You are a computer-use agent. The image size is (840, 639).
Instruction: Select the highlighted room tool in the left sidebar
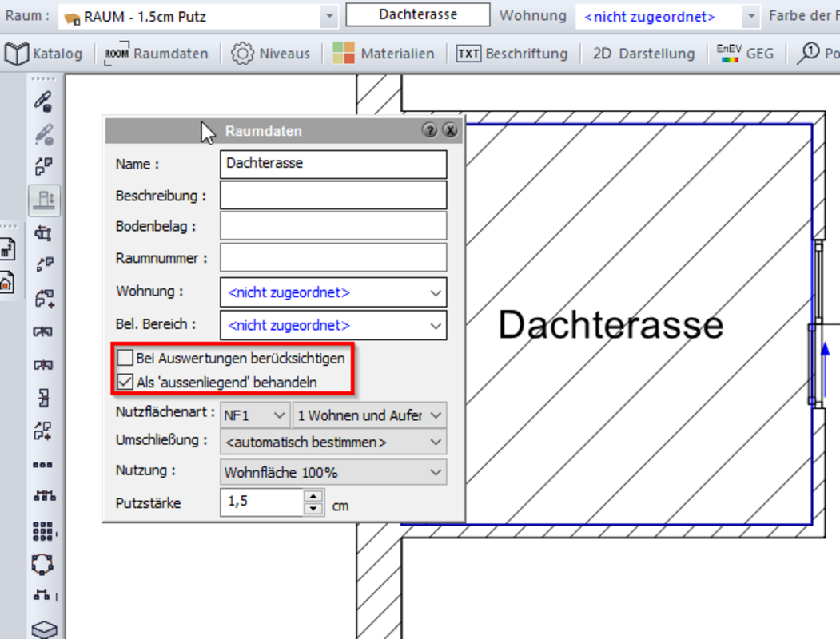point(44,200)
